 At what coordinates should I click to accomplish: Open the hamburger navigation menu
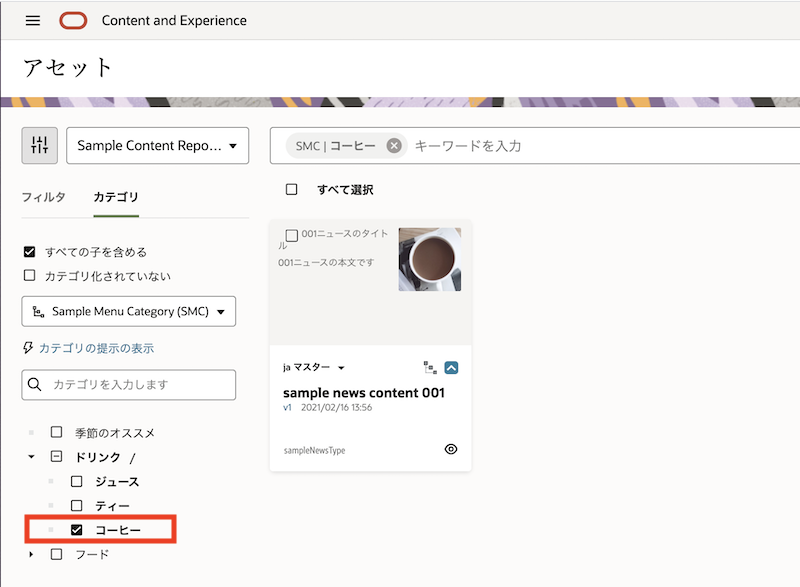pos(33,20)
